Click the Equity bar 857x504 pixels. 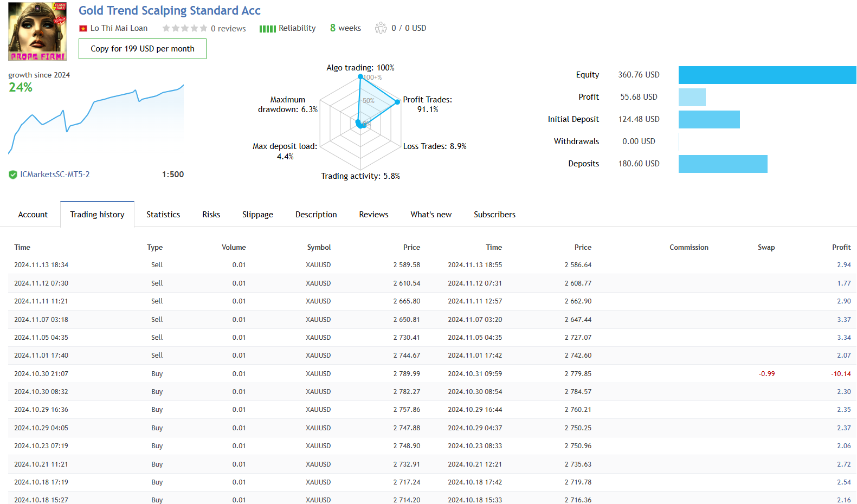tap(767, 75)
